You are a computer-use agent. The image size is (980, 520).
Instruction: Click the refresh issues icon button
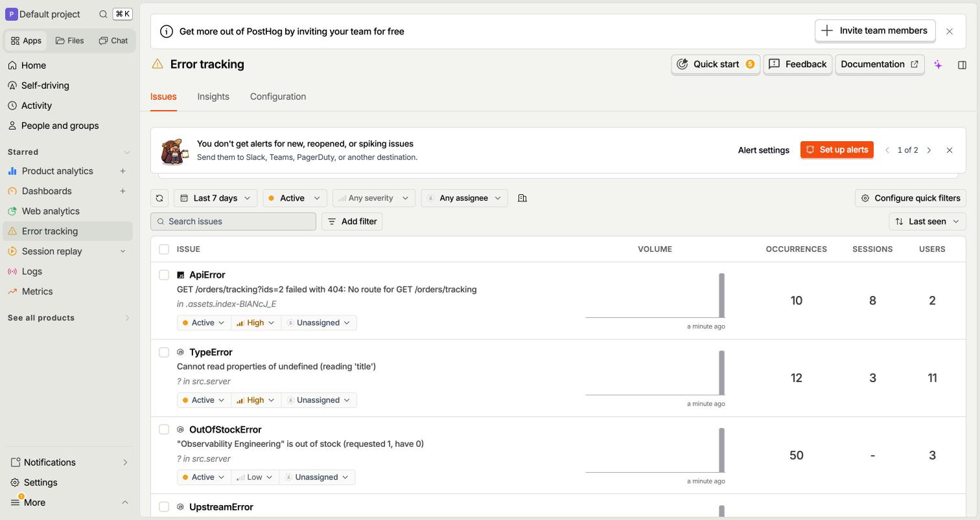click(x=159, y=198)
